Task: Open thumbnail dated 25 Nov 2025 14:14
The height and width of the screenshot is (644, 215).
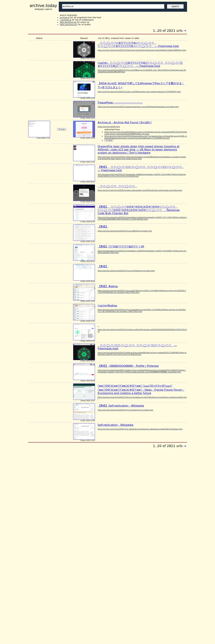Action: pyautogui.click(x=84, y=109)
